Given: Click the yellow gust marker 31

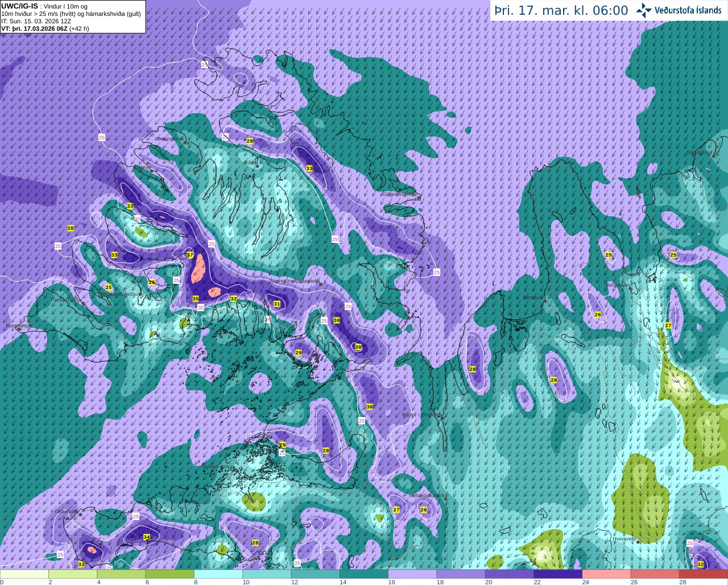Looking at the screenshot, I should (277, 304).
